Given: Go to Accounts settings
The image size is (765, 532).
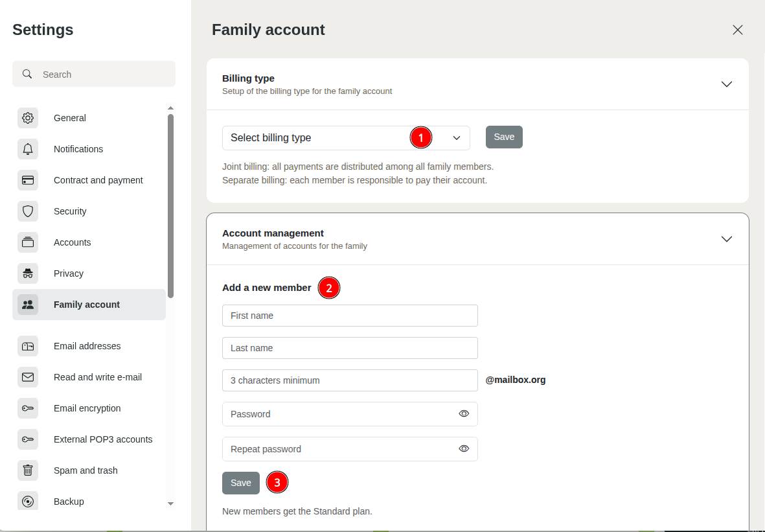Looking at the screenshot, I should tap(72, 242).
